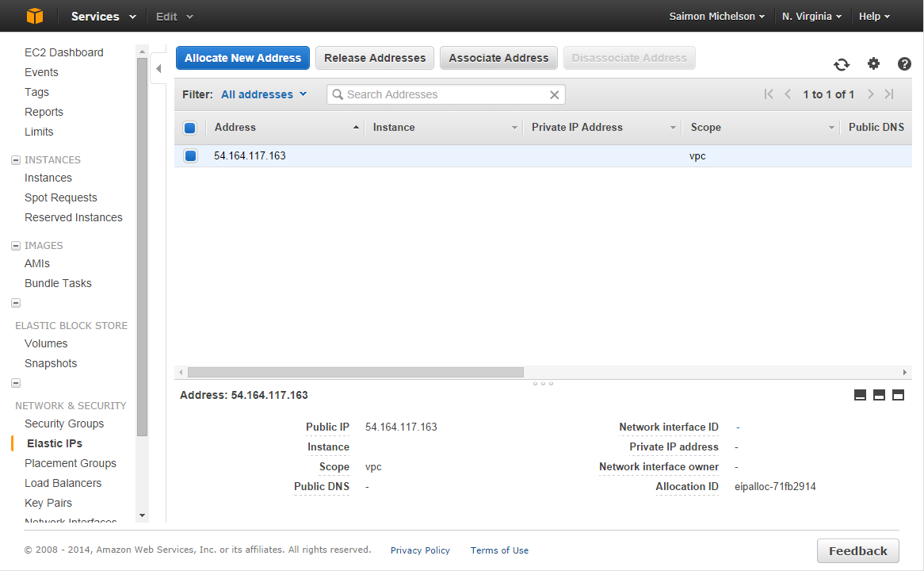Open Bundle Tasks in sidebar
The width and height of the screenshot is (924, 571).
point(59,284)
